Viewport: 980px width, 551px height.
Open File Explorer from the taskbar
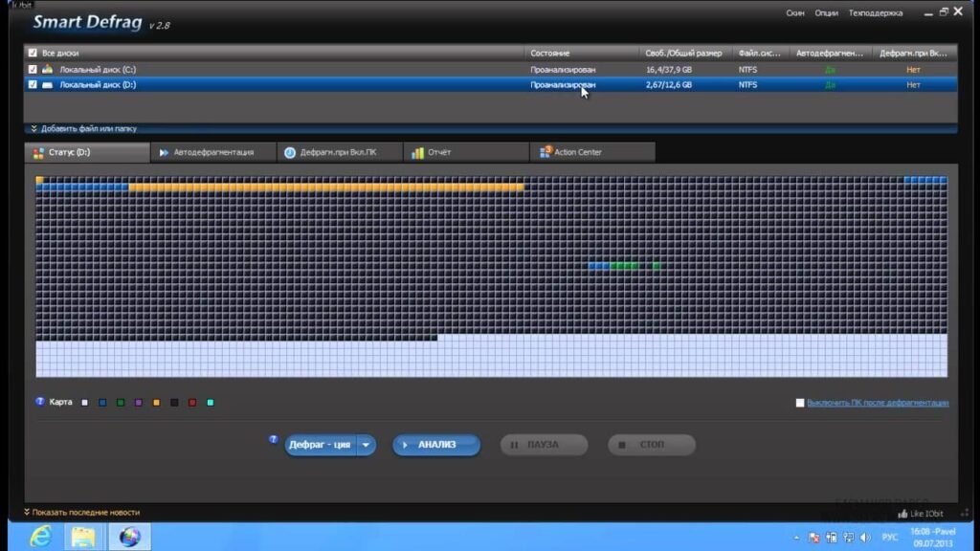[x=83, y=537]
